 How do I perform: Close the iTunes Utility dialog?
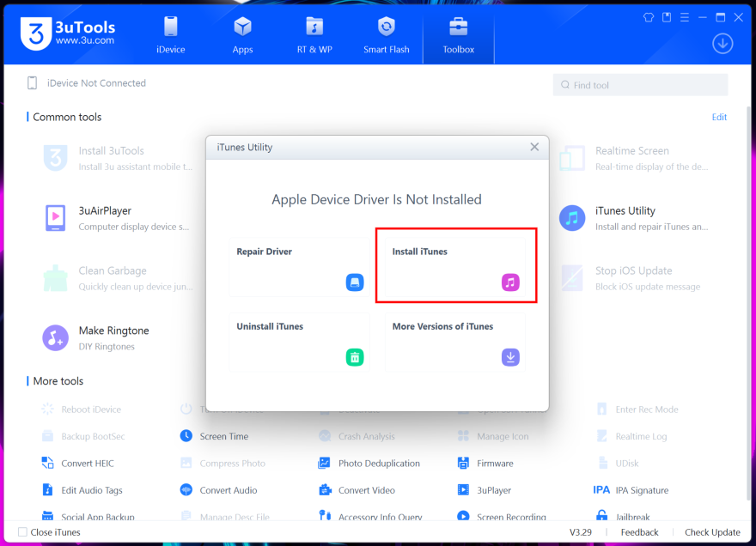pyautogui.click(x=534, y=147)
